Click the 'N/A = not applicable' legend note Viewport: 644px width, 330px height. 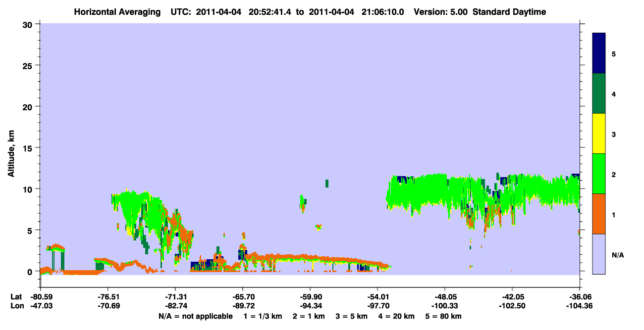195,316
